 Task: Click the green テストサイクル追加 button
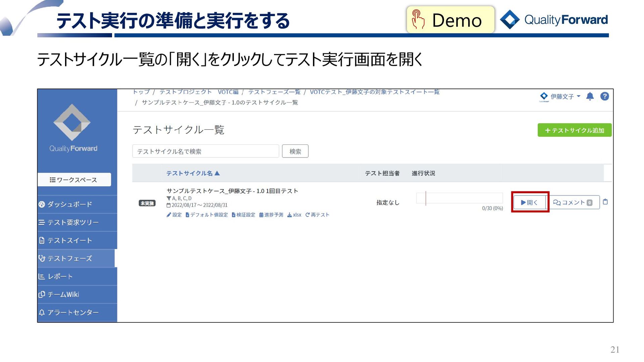pyautogui.click(x=574, y=130)
